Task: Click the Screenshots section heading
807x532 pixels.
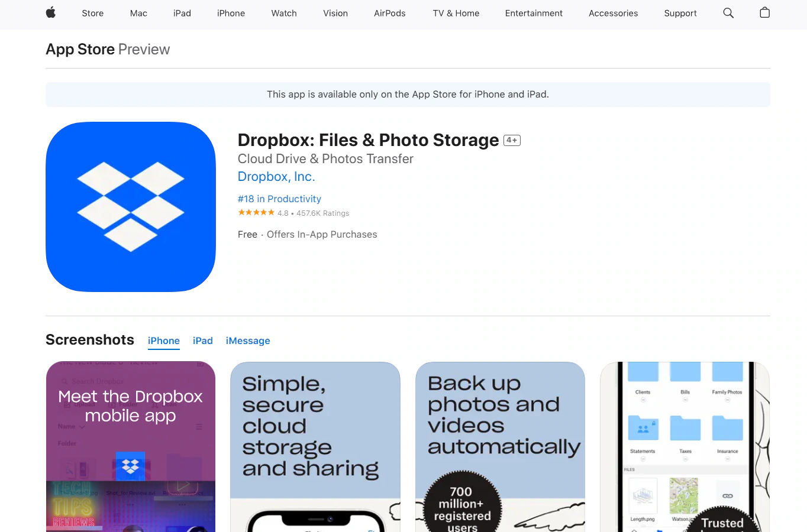Action: [x=90, y=340]
